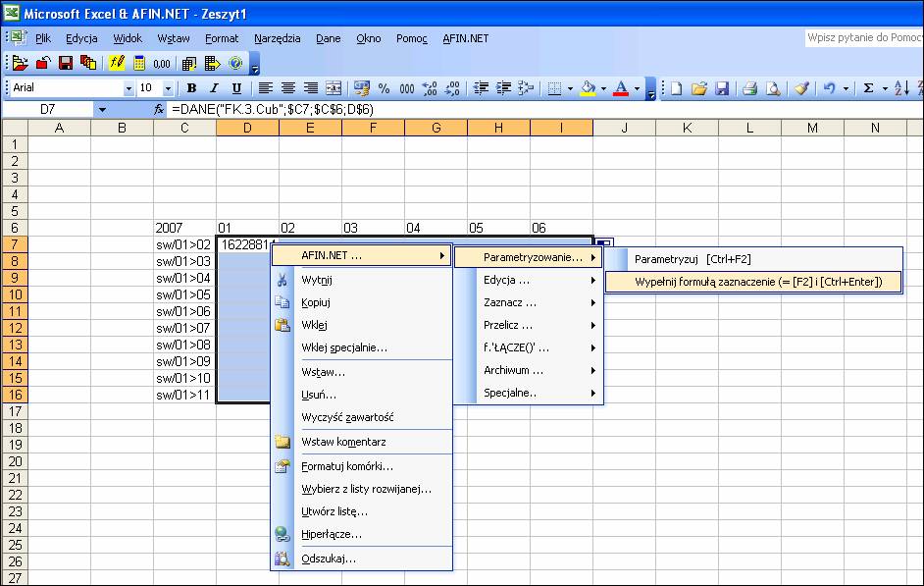Click the stacked sheets icon in AFIN toolbar
The image size is (924, 586).
pos(188,63)
